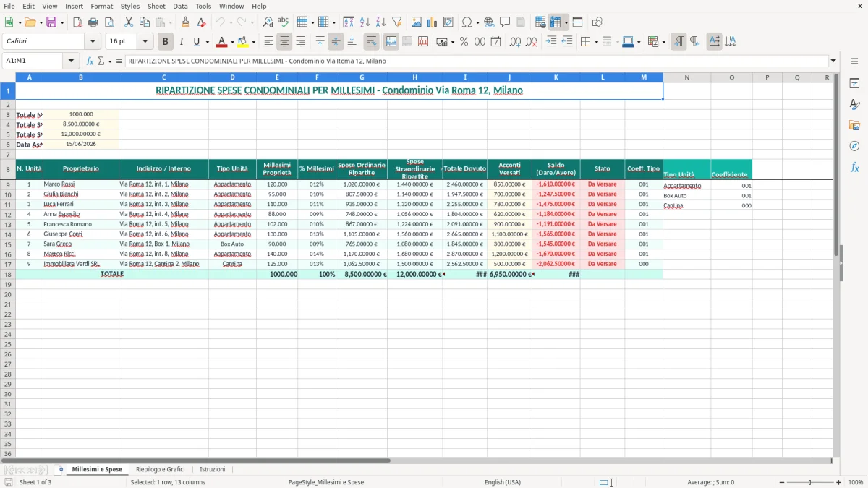Apply red font color swatch
868x488 pixels.
pyautogui.click(x=221, y=42)
